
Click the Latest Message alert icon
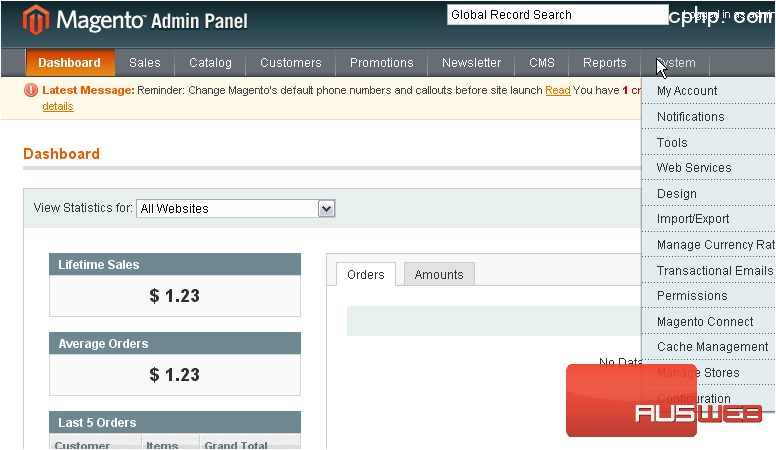[x=31, y=90]
